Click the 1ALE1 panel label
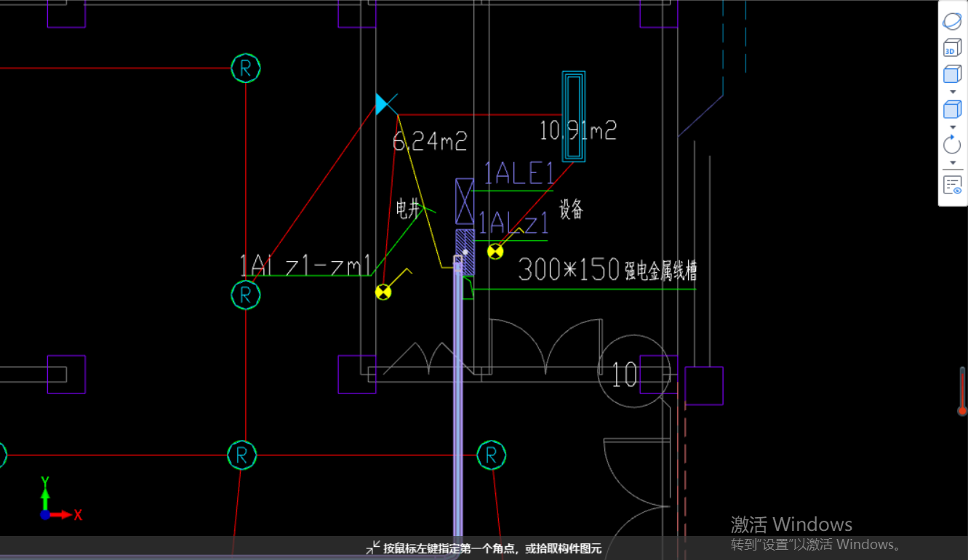 tap(519, 174)
